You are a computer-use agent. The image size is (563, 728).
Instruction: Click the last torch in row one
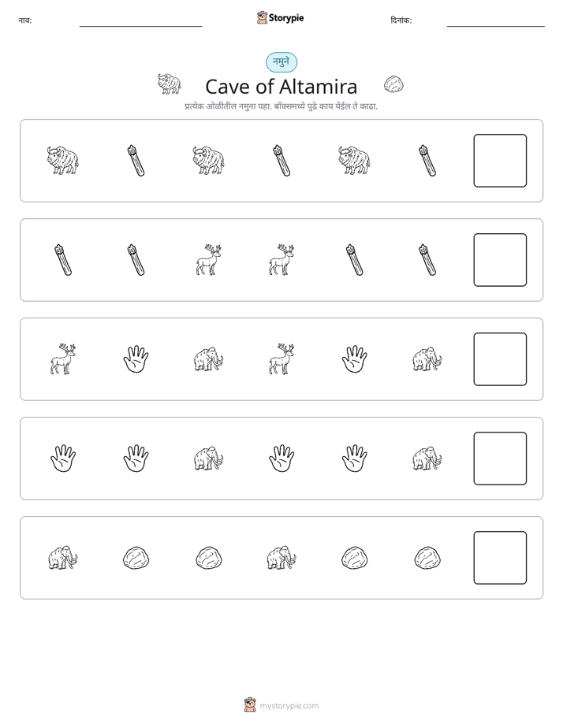coord(427,161)
